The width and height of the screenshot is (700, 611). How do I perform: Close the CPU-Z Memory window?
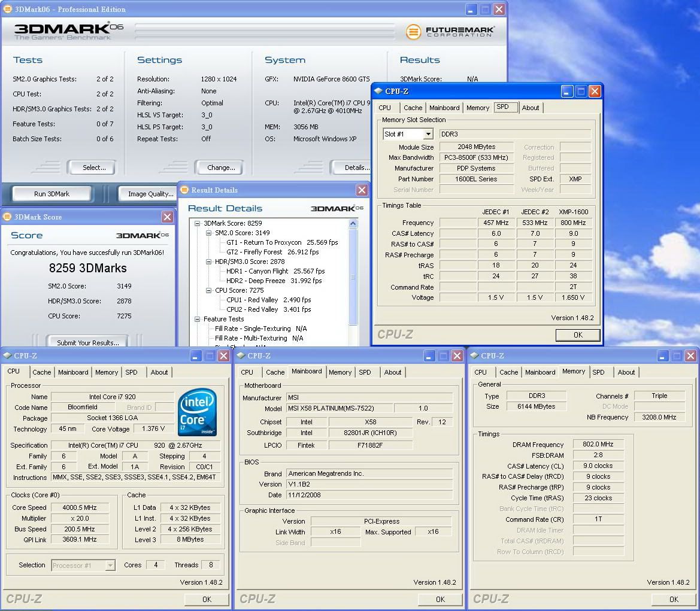click(690, 355)
